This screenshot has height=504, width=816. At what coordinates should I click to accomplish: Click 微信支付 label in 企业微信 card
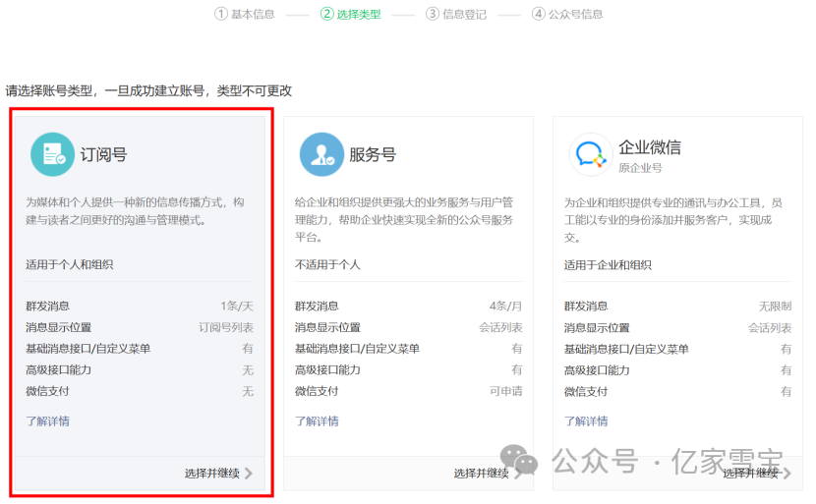click(586, 392)
